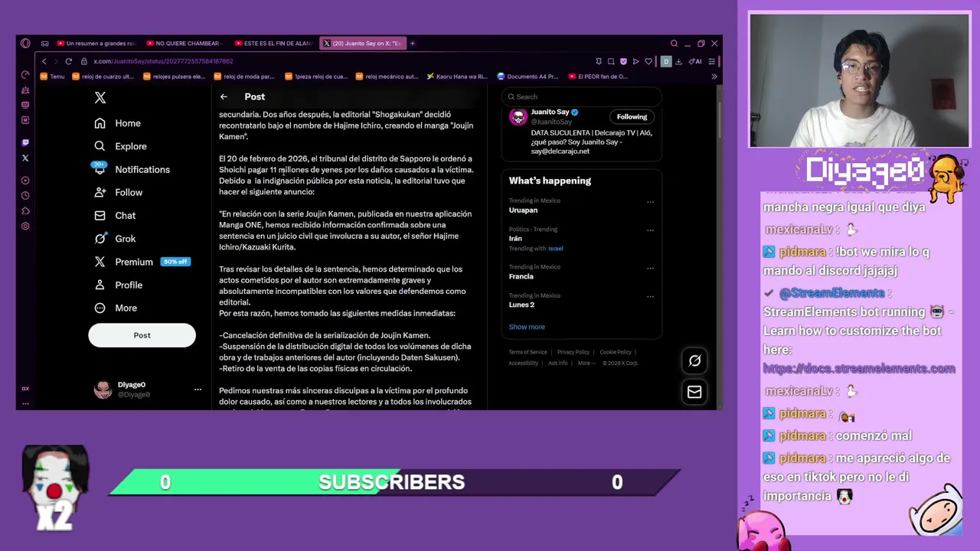
Task: Open the Privacy Policy link
Action: (573, 352)
